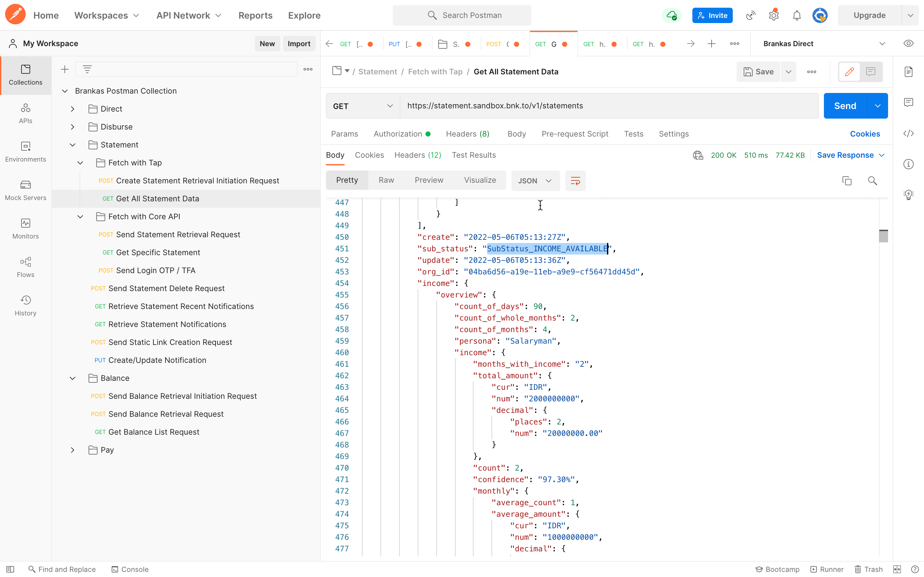Screen dimensions: 924x577
Task: Open the JSON format dropdown
Action: coord(535,180)
